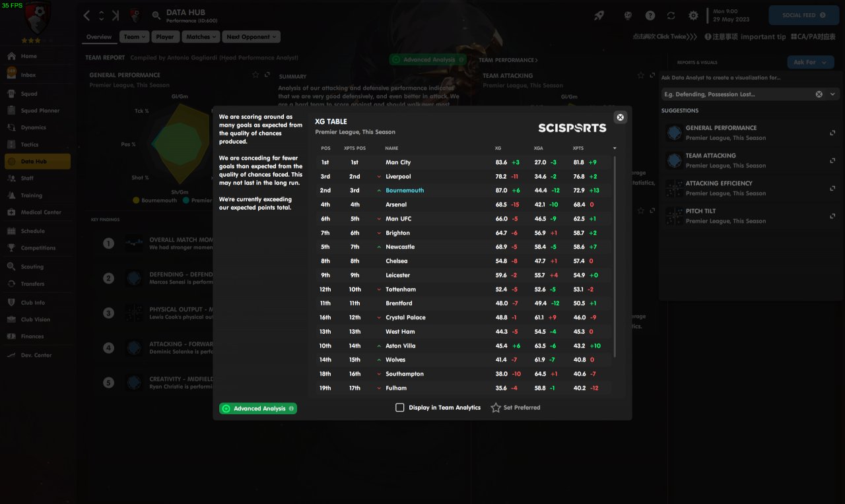This screenshot has width=845, height=504.
Task: Open help via the question mark icon
Action: 650,15
